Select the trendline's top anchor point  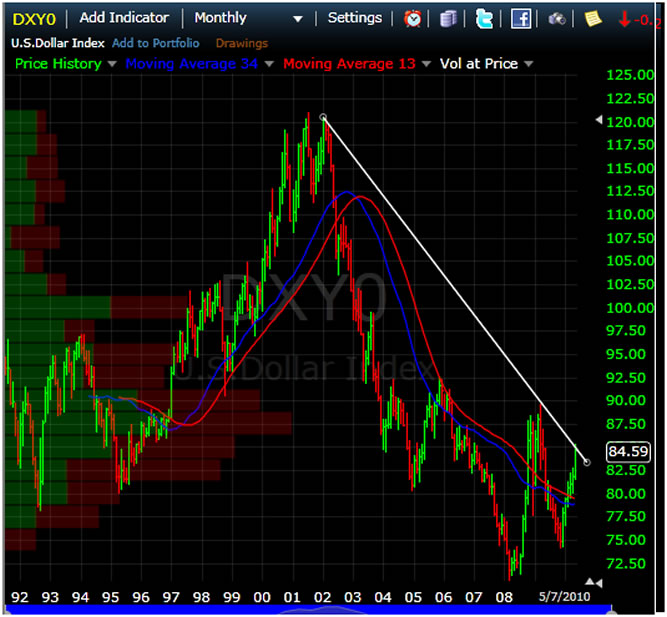click(x=323, y=117)
